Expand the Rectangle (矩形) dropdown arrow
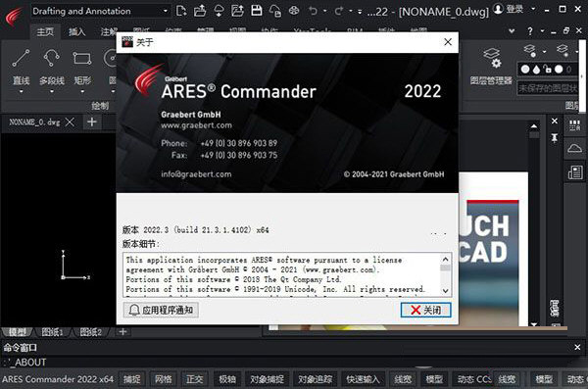 pos(82,91)
